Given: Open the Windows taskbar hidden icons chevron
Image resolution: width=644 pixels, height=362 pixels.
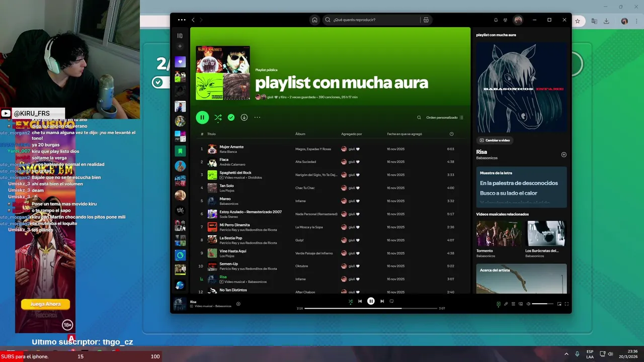Looking at the screenshot, I should pyautogui.click(x=566, y=354).
